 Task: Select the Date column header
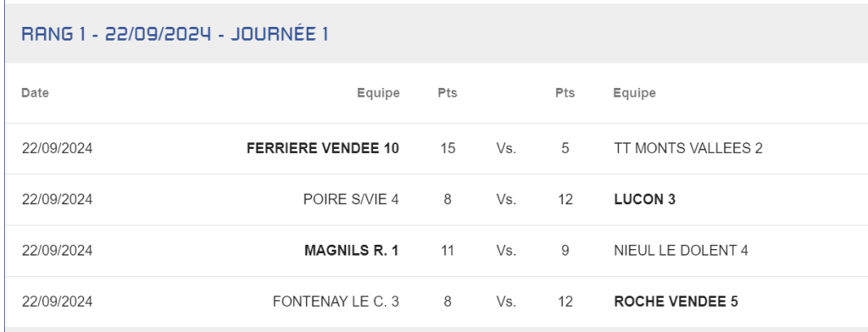pyautogui.click(x=35, y=93)
